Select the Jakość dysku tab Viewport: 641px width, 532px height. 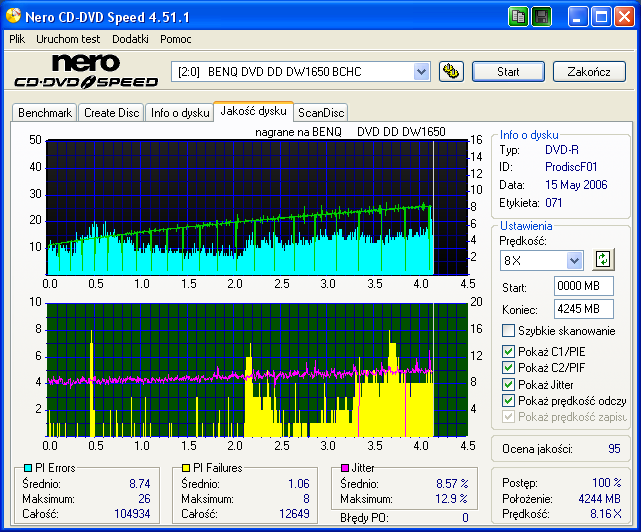253,111
